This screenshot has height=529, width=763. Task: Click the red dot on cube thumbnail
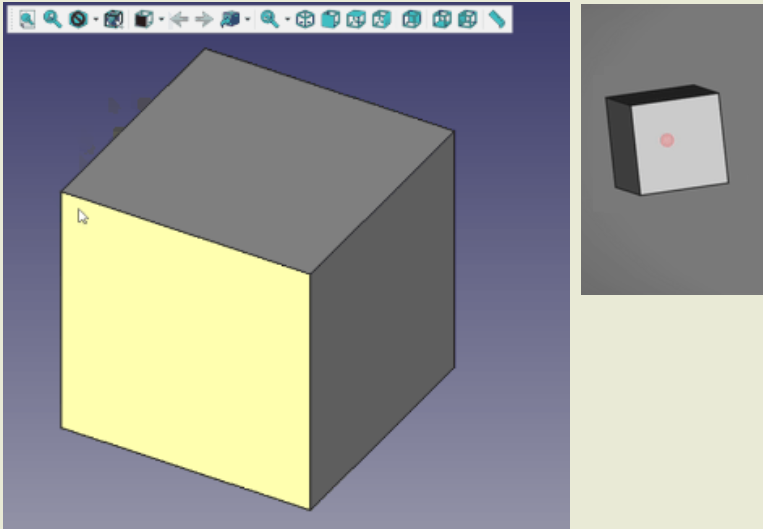667,140
